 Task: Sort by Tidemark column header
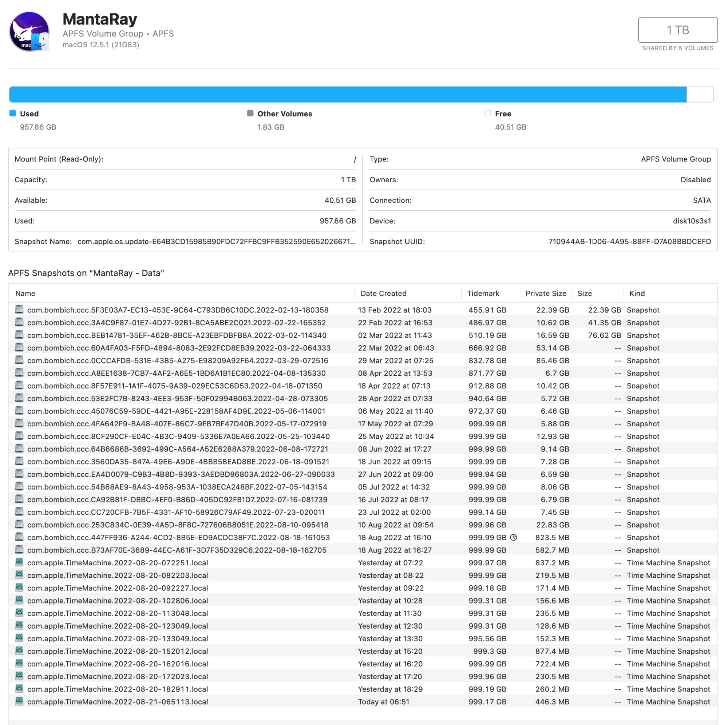click(x=483, y=294)
